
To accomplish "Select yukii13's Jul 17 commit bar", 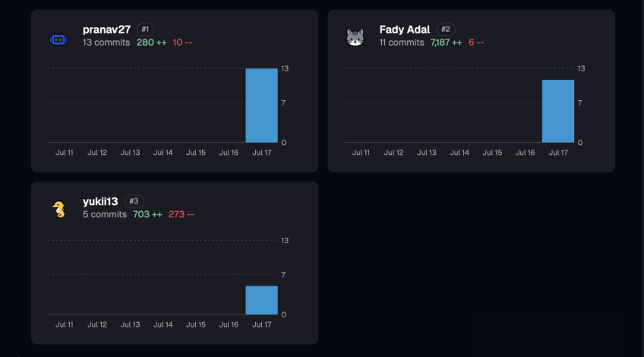I will (261, 300).
